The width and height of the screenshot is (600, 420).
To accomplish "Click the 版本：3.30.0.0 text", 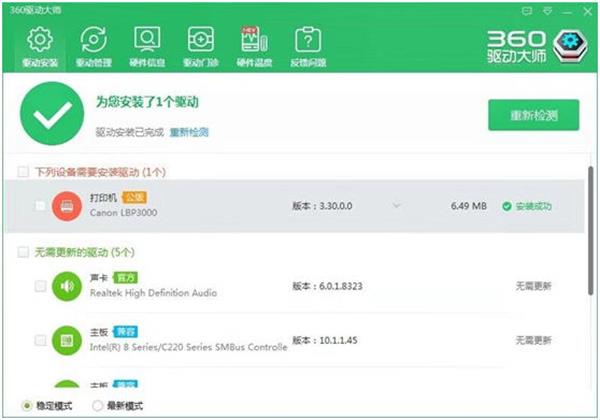I will pyautogui.click(x=322, y=206).
